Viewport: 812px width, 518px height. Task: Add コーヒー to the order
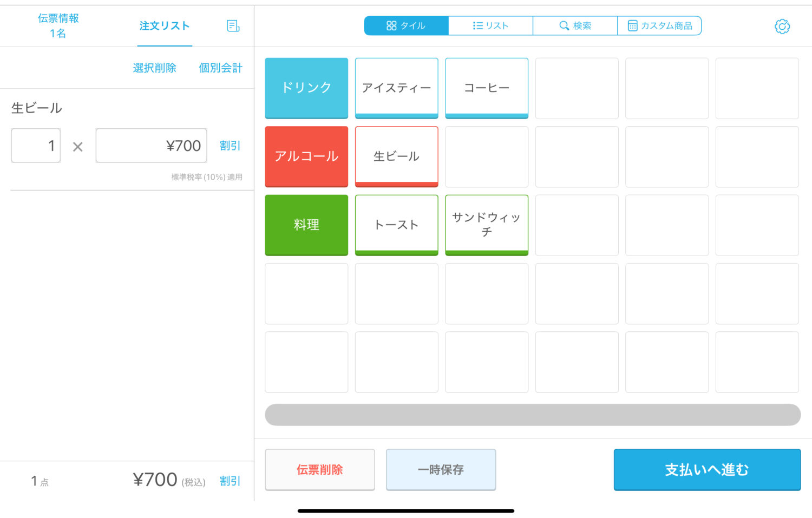click(487, 88)
